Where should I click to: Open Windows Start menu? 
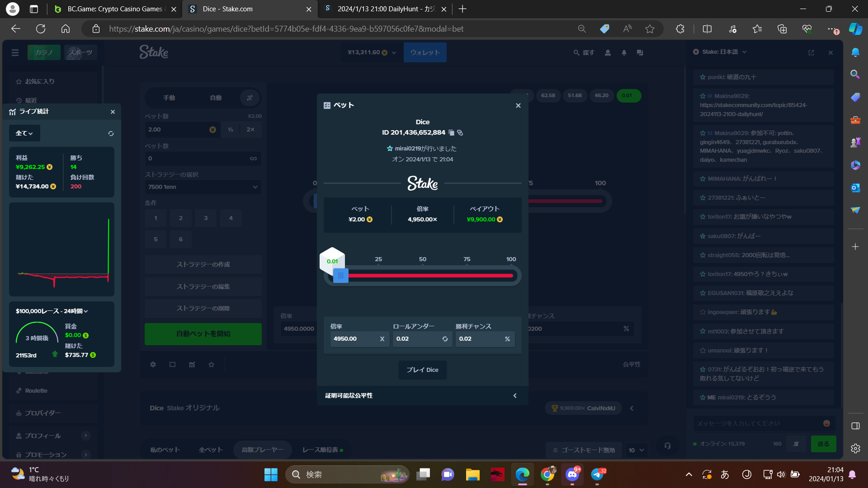pos(271,474)
